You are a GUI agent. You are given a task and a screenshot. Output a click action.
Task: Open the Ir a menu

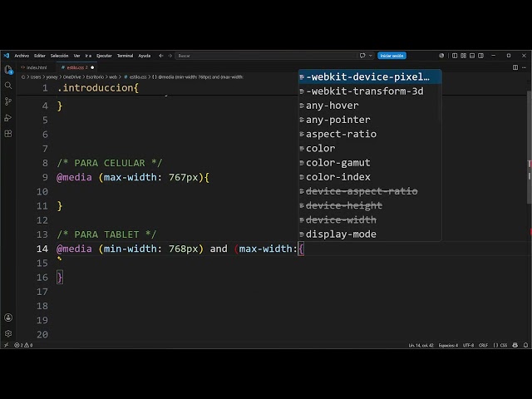tap(88, 56)
